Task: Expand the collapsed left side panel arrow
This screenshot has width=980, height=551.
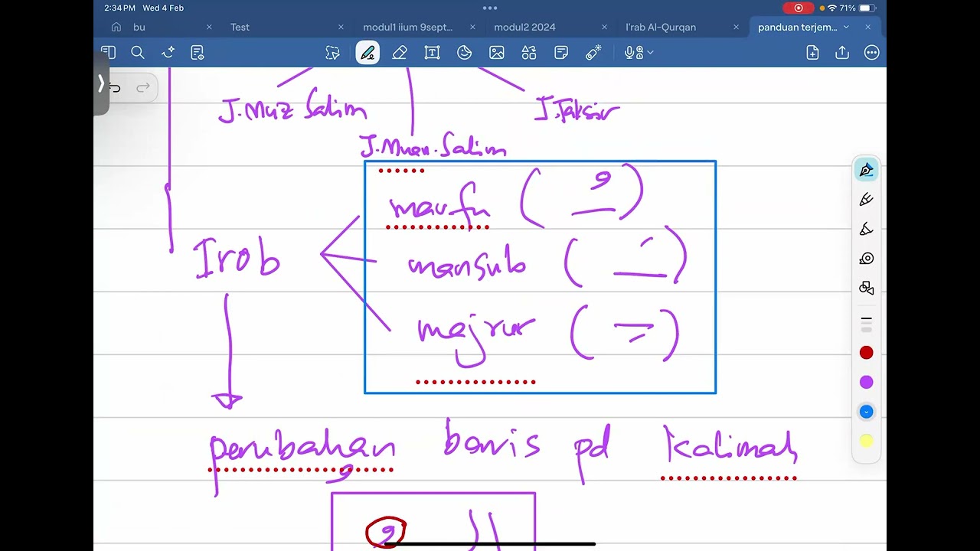Action: coord(101,84)
